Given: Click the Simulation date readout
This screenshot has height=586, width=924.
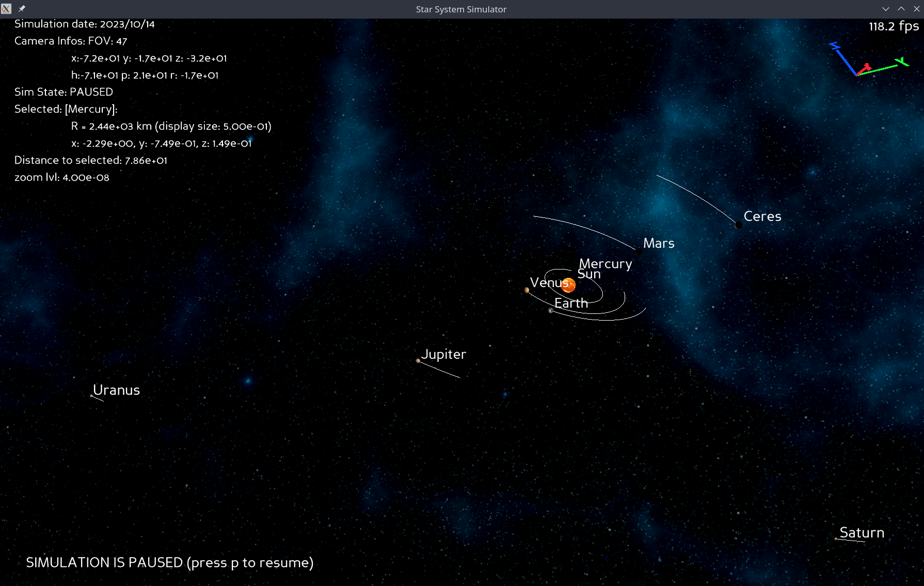Looking at the screenshot, I should [x=85, y=24].
